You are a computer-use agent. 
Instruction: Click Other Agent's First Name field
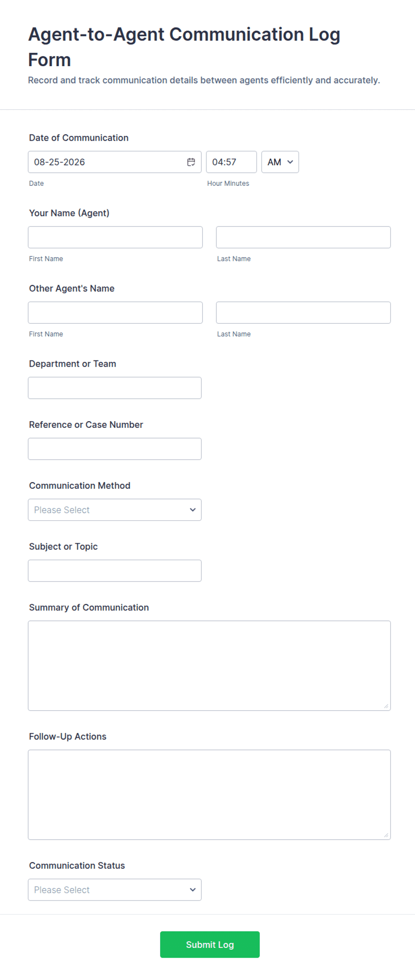tap(115, 313)
